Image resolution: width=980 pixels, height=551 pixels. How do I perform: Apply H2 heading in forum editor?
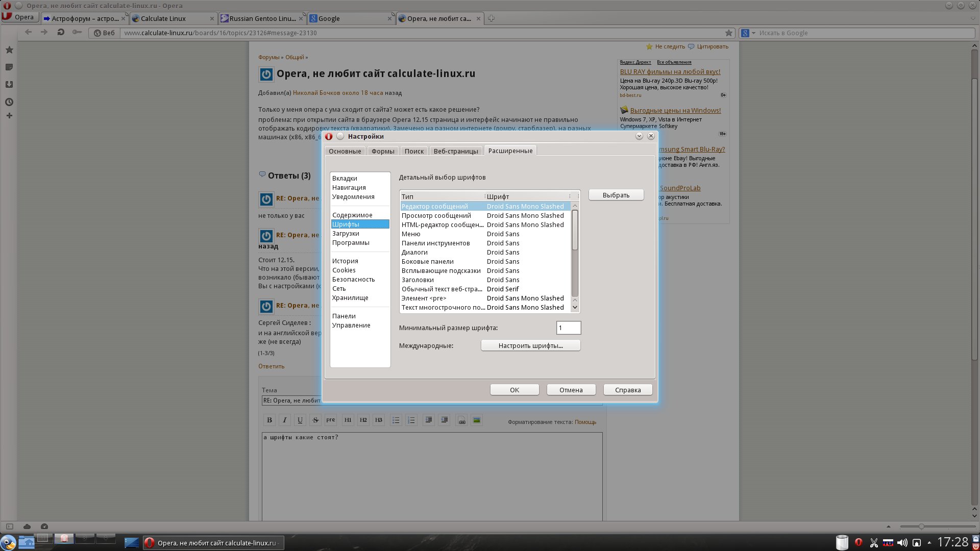363,420
